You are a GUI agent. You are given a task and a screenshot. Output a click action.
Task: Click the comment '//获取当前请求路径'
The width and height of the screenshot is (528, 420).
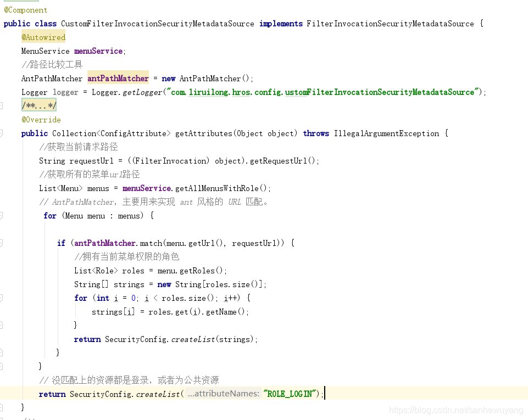point(79,147)
